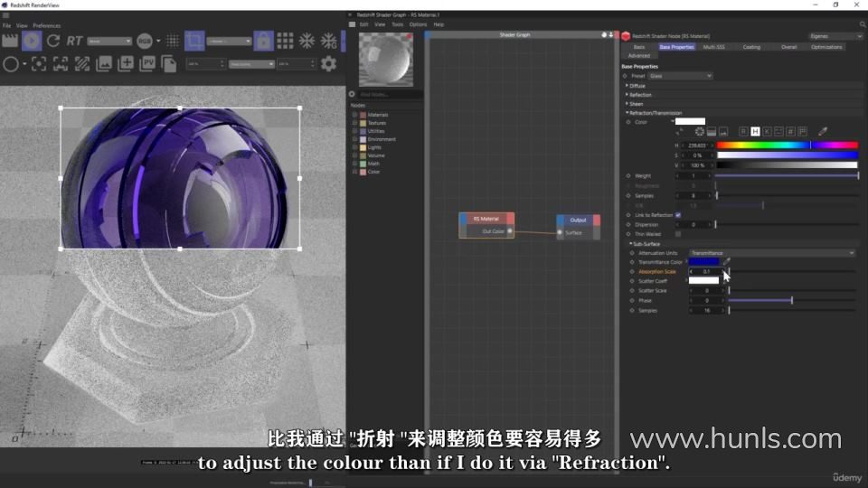Enable the Thin Walled checkbox
The height and width of the screenshot is (488, 868).
click(x=678, y=234)
